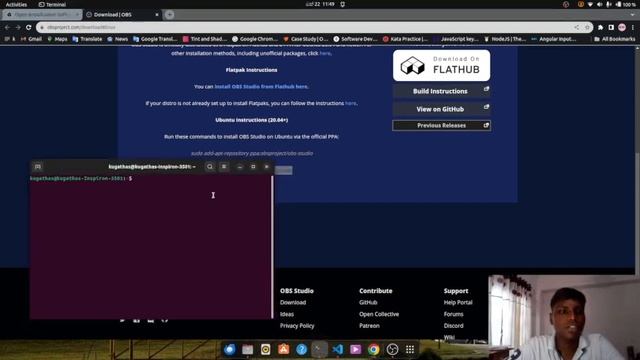Open the News bookmark
The image size is (640, 360).
coord(118,39)
